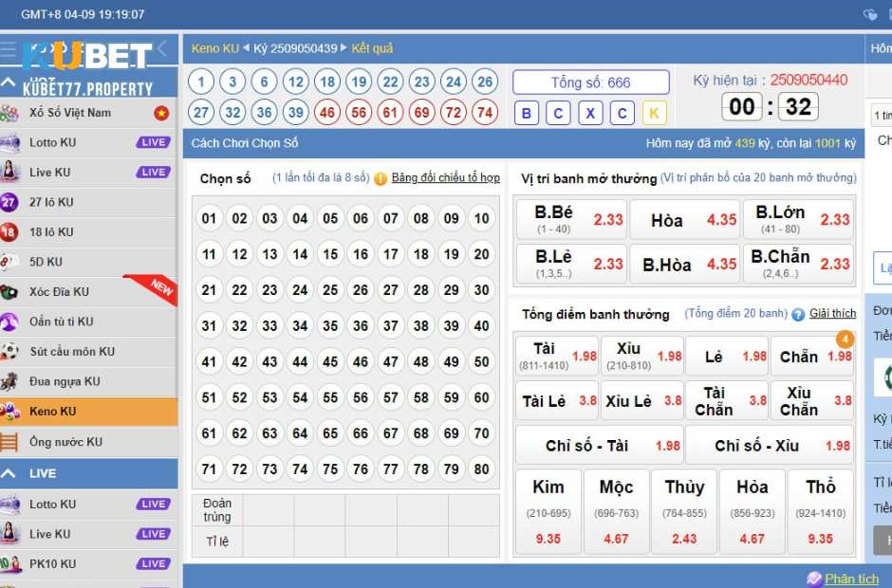Click the Oẳn tù tì KU icon

(9, 322)
